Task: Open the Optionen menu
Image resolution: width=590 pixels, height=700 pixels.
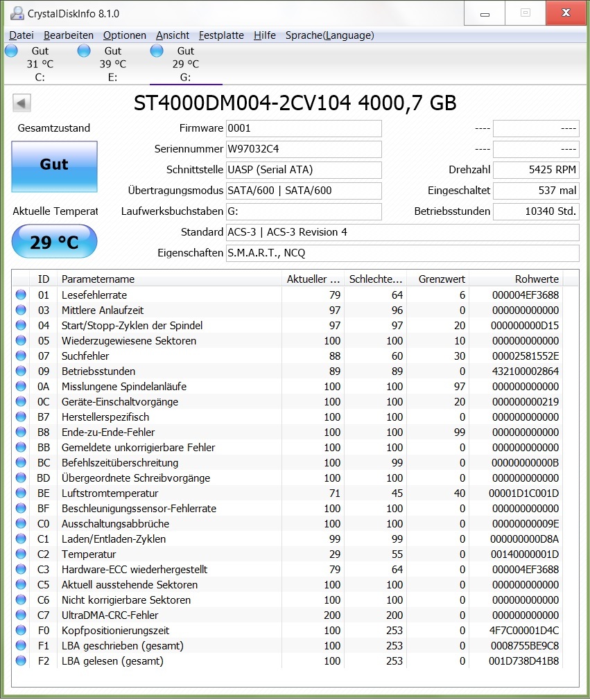Action: click(125, 35)
